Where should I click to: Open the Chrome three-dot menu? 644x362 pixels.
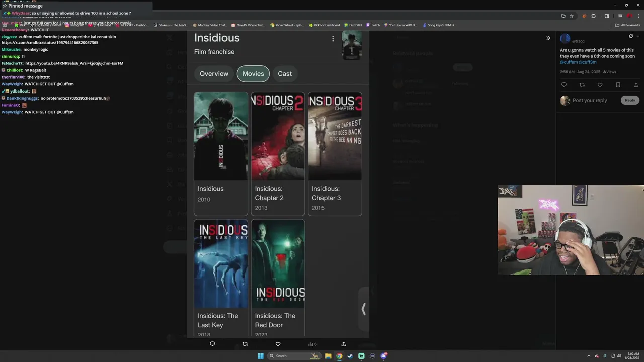[x=638, y=16]
